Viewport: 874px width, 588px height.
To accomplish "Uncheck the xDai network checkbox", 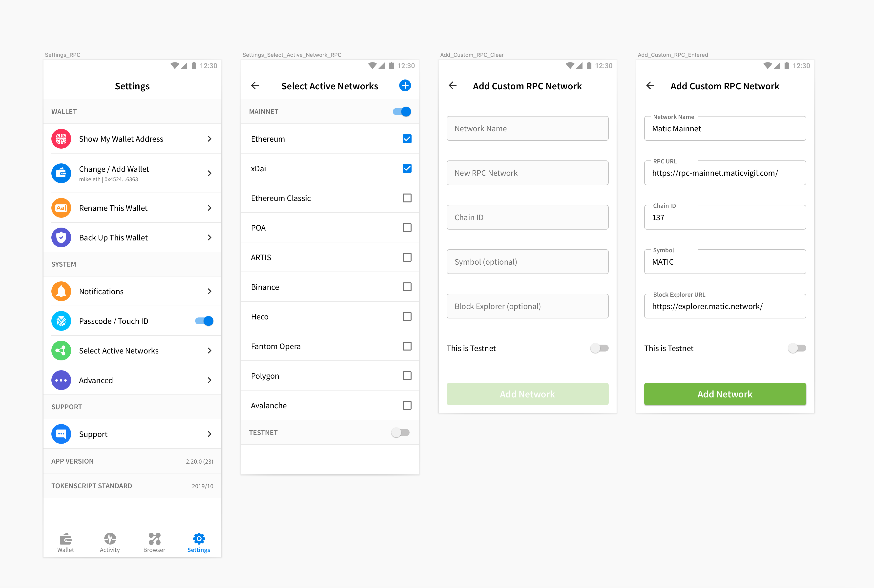I will pos(407,168).
